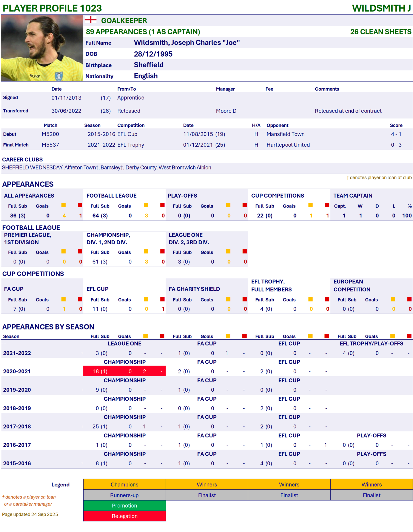Click the yellow Champions legend swatch

(x=125, y=484)
